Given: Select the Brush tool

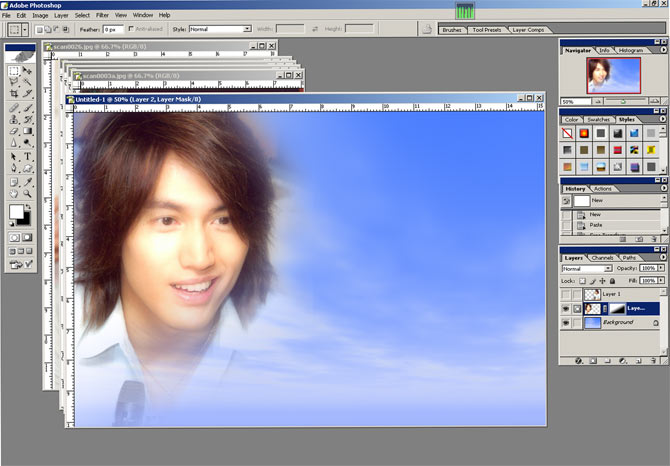Looking at the screenshot, I should click(27, 108).
